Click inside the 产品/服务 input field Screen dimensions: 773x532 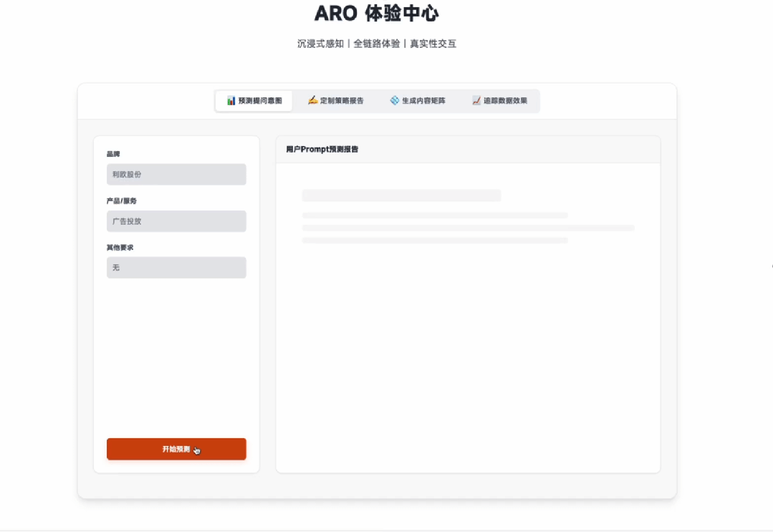[x=176, y=221]
